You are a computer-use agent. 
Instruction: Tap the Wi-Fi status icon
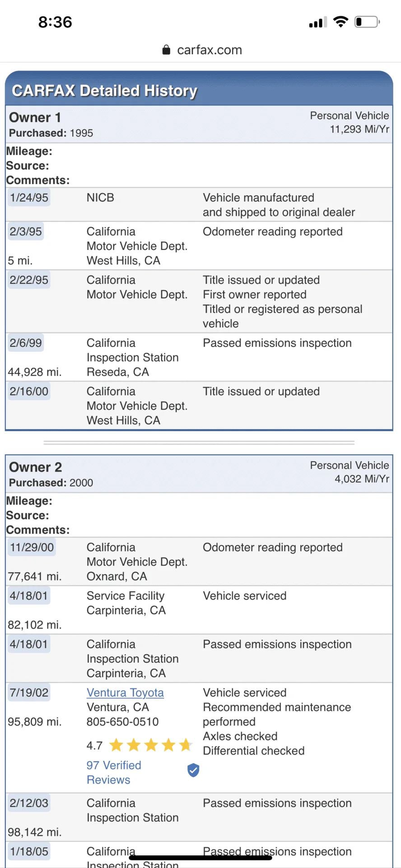click(340, 22)
